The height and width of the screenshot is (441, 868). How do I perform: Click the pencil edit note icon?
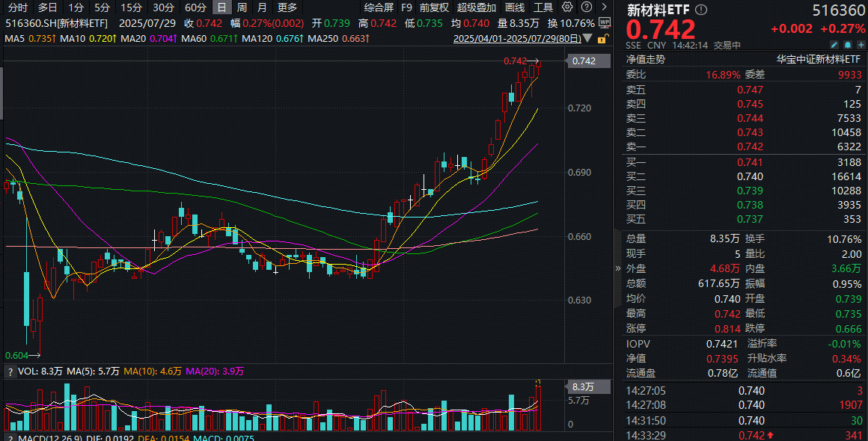[x=834, y=45]
